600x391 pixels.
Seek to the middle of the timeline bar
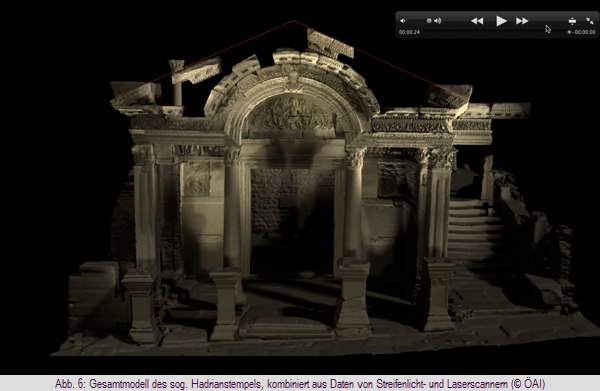point(494,32)
